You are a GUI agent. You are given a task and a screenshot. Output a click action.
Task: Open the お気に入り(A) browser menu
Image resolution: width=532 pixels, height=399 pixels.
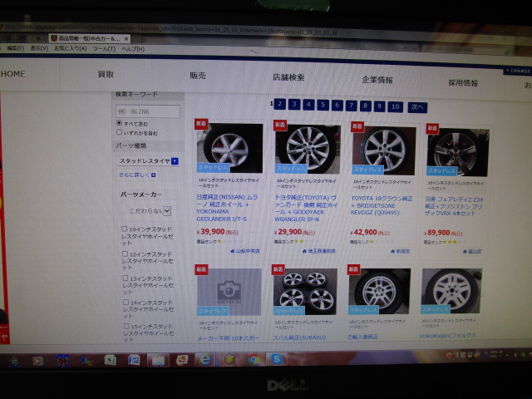coord(70,48)
